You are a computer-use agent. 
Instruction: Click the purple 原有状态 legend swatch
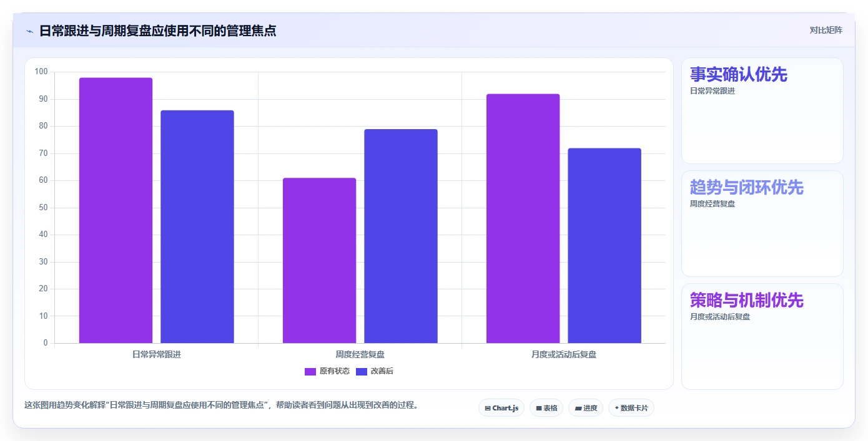310,372
